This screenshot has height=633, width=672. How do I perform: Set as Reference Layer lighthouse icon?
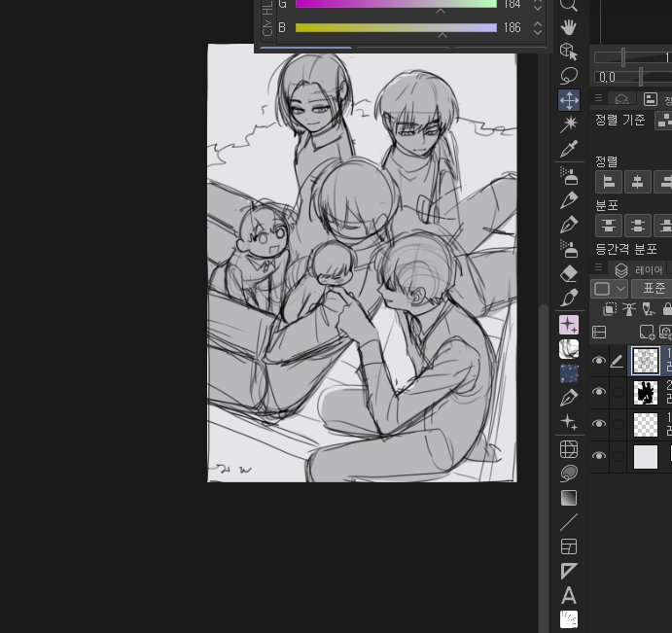[628, 308]
